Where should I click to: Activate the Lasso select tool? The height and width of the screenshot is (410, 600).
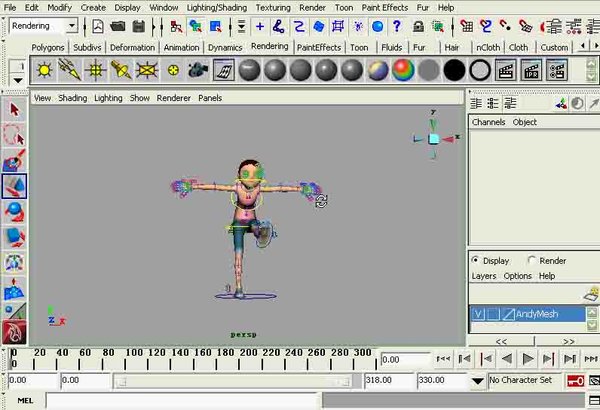14,134
